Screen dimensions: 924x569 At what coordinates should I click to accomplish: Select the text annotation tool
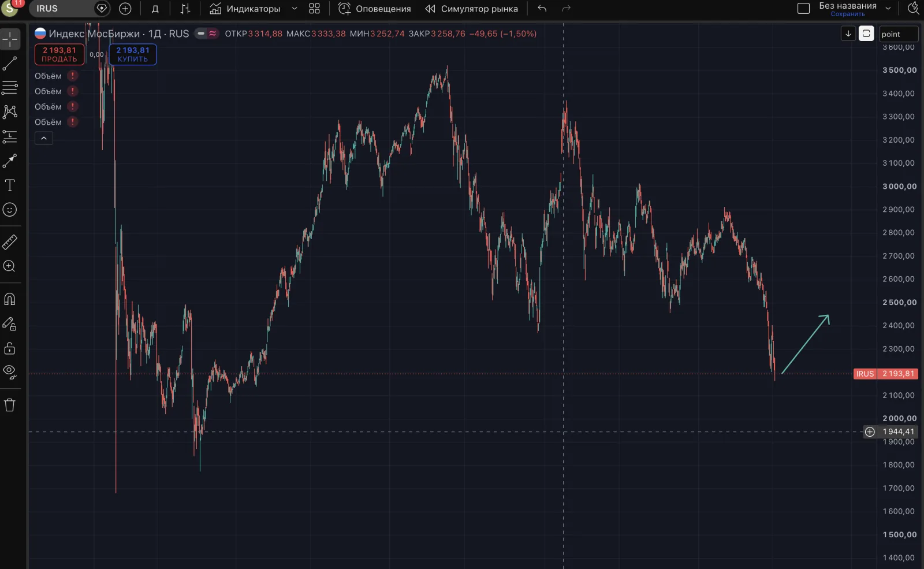click(x=10, y=185)
